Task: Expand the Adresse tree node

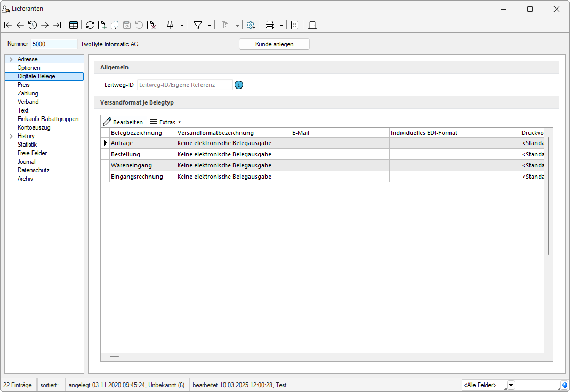Action: pos(11,59)
